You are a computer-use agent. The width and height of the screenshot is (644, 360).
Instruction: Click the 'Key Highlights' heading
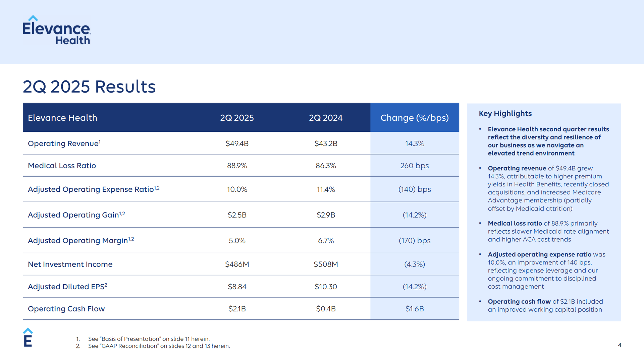(x=505, y=114)
